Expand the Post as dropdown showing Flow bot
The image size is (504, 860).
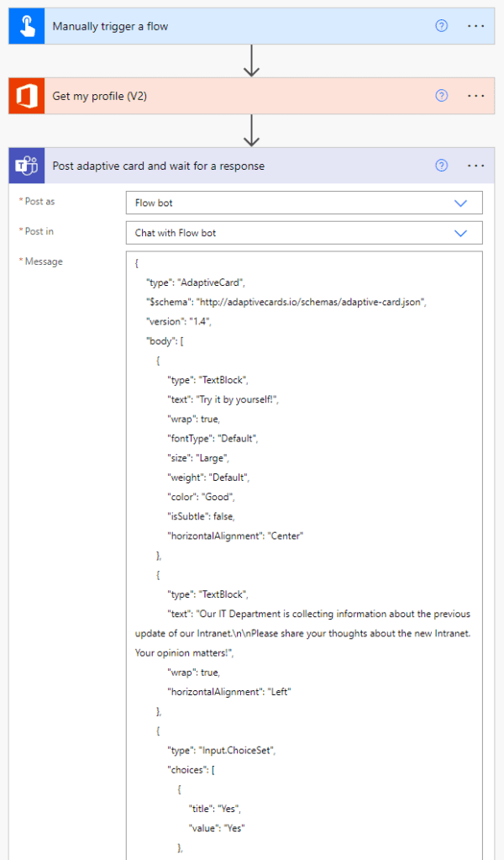[459, 203]
